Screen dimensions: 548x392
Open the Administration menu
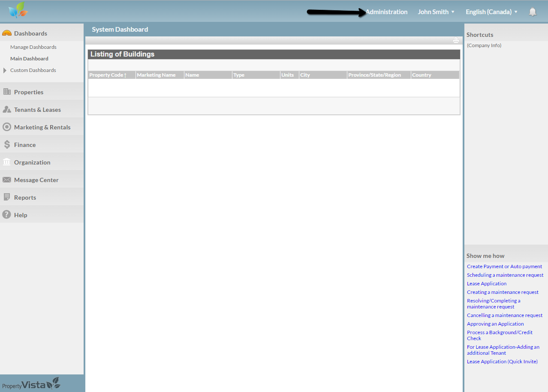pyautogui.click(x=387, y=12)
